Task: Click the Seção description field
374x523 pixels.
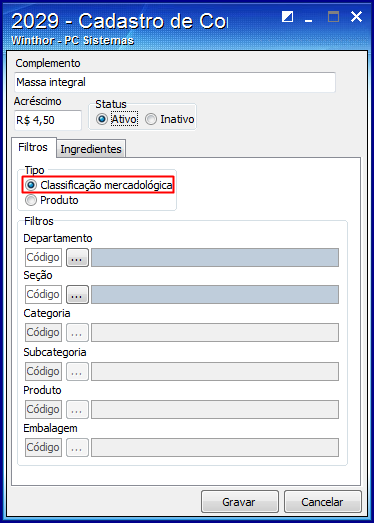Action: tap(215, 295)
